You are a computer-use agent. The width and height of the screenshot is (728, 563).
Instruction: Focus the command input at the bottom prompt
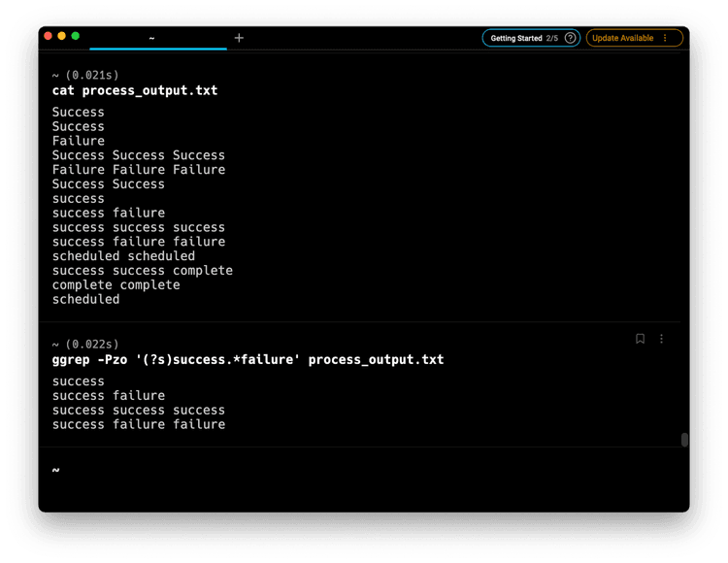pos(291,470)
